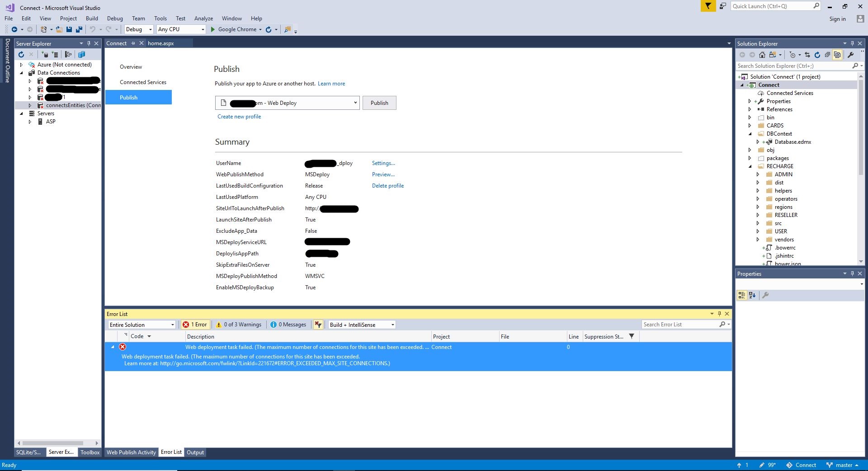
Task: Click the Quick Launch search field
Action: (775, 6)
